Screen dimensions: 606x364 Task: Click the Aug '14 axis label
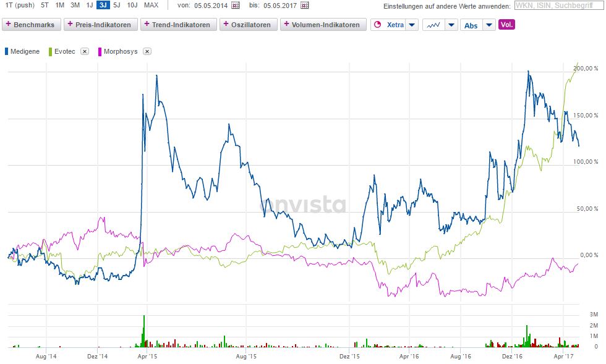click(46, 356)
